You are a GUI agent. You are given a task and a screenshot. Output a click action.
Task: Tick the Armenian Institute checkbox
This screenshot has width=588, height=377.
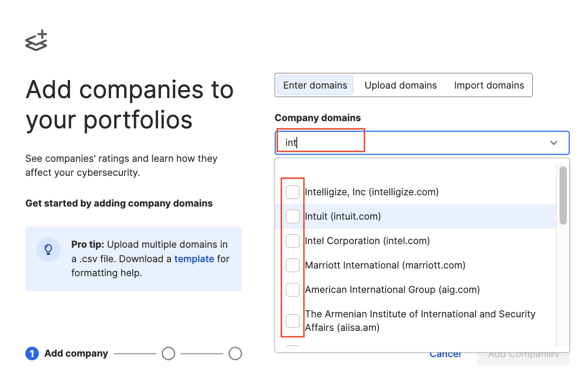293,321
